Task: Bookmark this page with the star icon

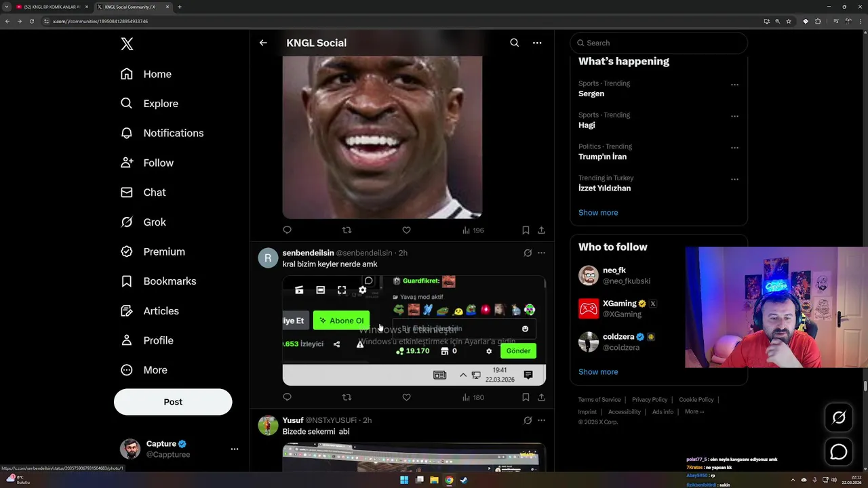Action: pyautogui.click(x=789, y=21)
